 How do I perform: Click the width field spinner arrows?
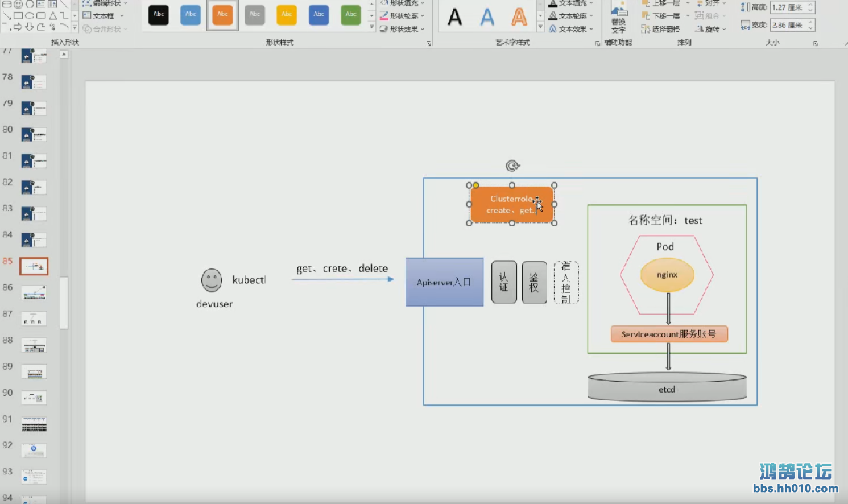pos(811,25)
